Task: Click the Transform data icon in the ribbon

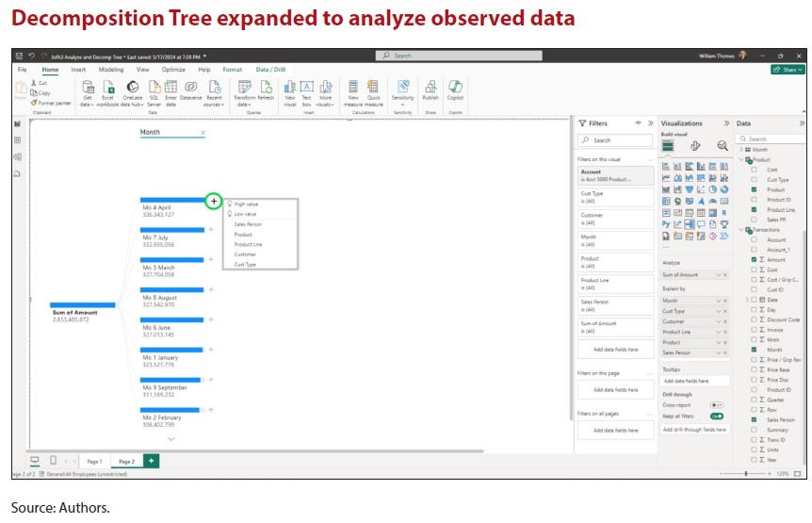Action: pyautogui.click(x=243, y=87)
